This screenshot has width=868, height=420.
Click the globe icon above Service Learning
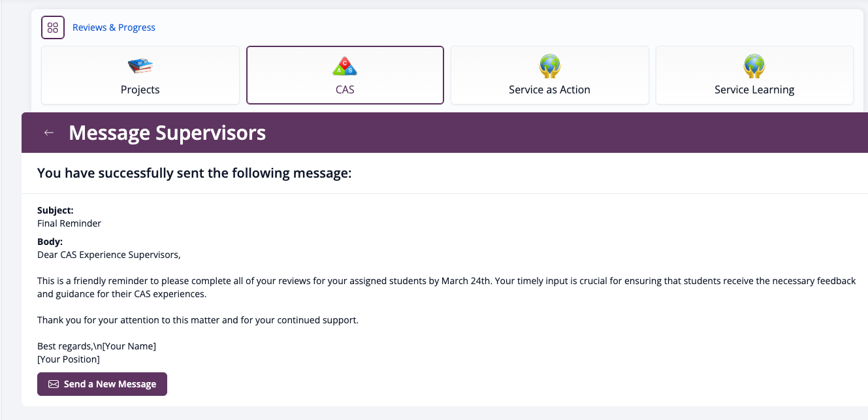pyautogui.click(x=754, y=66)
